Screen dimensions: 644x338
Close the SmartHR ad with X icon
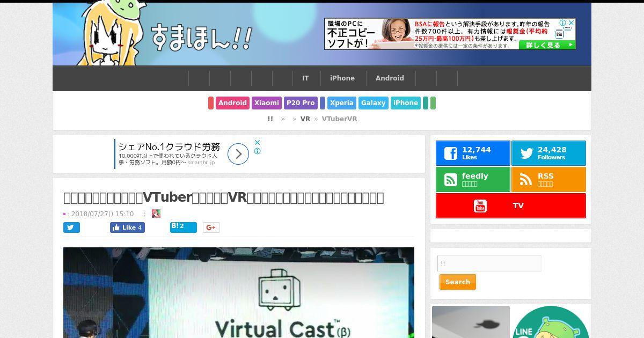coord(258,143)
